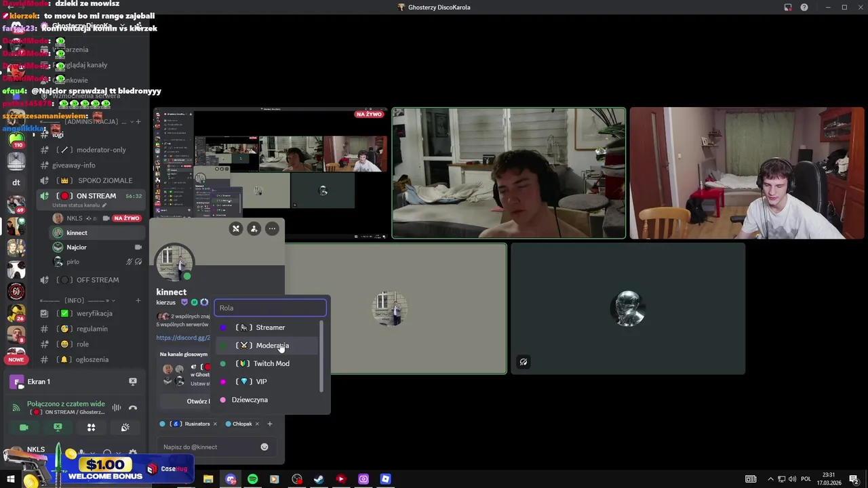Open user settings gear icon
This screenshot has height=488, width=868.
(133, 452)
